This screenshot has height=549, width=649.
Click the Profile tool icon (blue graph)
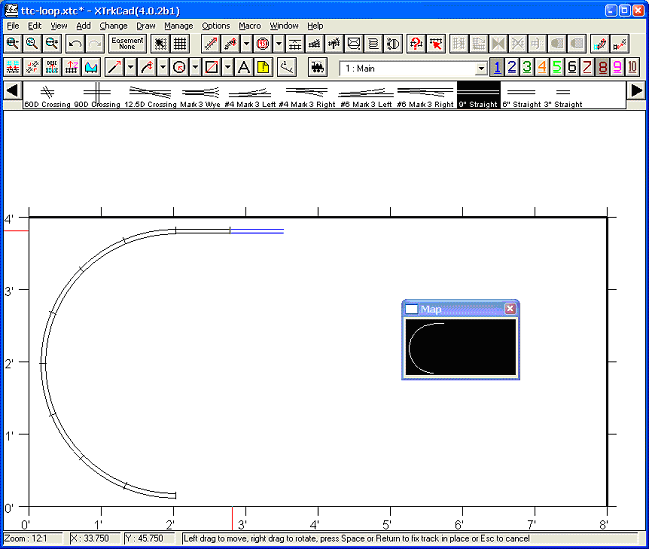click(x=91, y=67)
